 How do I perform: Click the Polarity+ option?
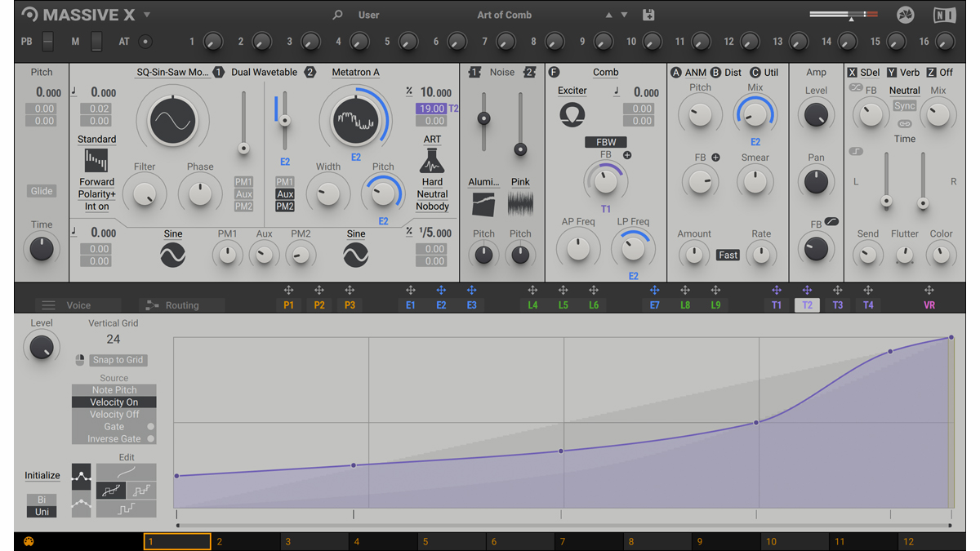click(96, 194)
